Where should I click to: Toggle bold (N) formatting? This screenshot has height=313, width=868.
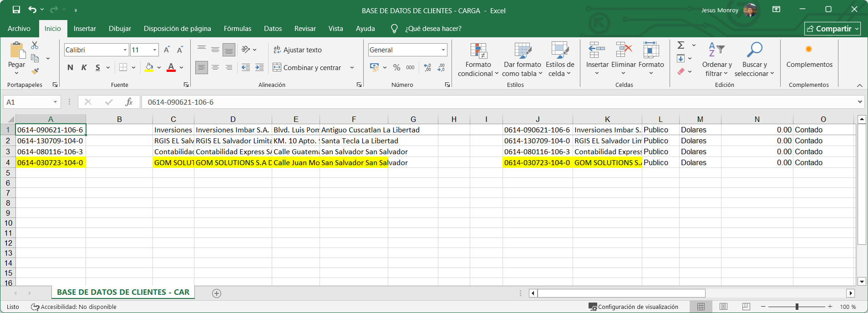click(x=70, y=67)
